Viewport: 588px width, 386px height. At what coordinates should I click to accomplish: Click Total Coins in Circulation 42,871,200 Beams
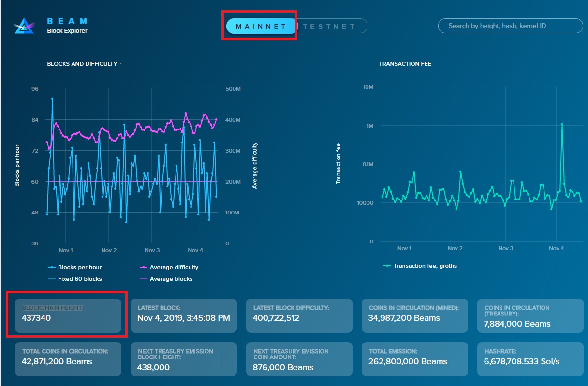click(x=68, y=359)
